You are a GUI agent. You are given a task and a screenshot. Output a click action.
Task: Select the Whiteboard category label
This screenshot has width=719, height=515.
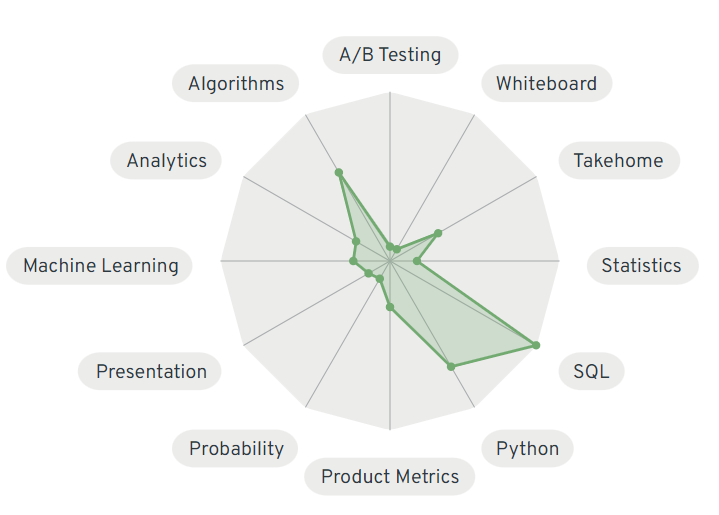[x=546, y=83]
